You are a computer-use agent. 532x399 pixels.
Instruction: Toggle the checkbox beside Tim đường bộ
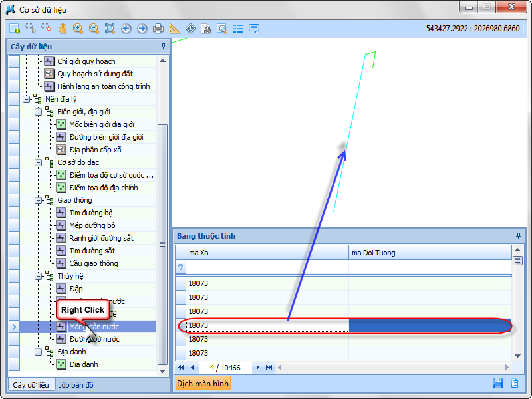coord(14,213)
